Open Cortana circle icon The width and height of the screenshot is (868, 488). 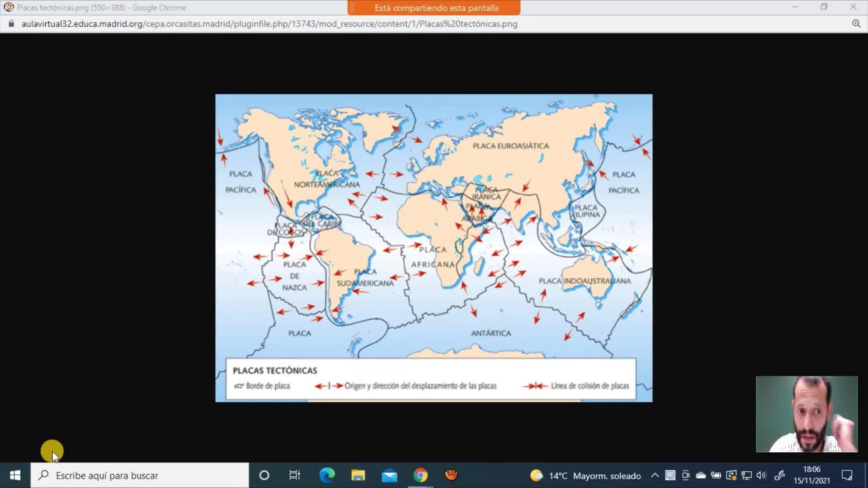coord(264,475)
